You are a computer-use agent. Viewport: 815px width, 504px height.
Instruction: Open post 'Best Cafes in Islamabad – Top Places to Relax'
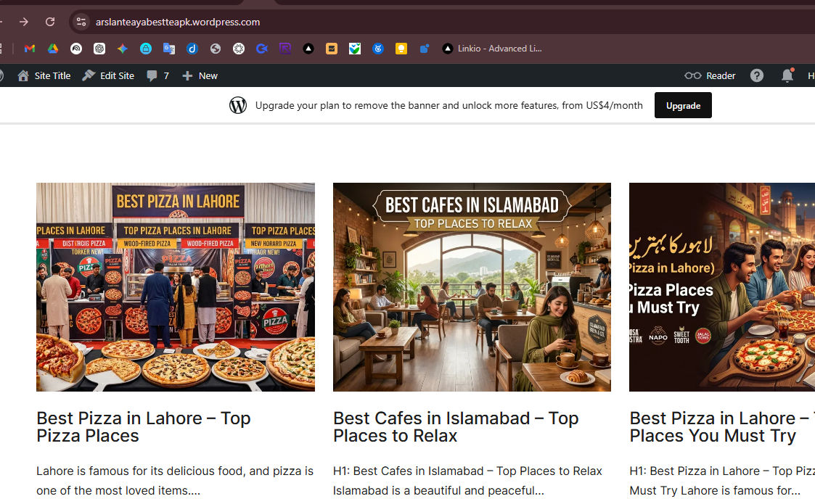[x=456, y=426]
